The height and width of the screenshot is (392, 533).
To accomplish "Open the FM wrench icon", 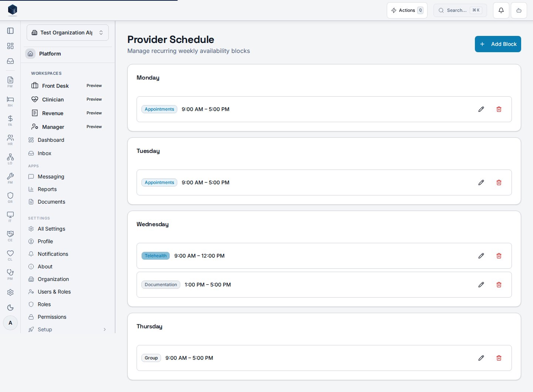I will point(10,178).
